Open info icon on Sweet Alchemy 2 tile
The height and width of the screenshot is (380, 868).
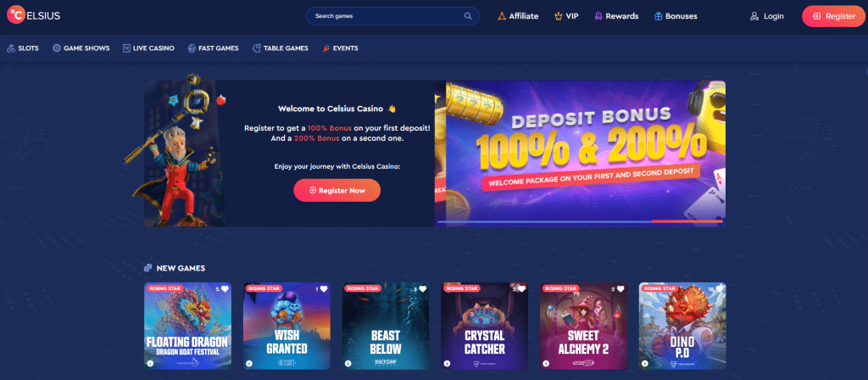[x=546, y=363]
